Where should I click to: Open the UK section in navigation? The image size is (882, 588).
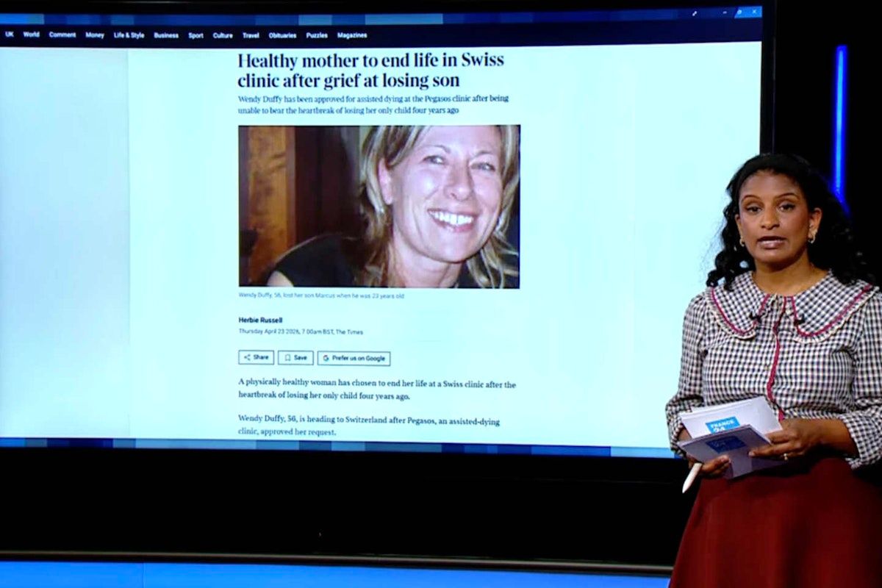[10, 35]
